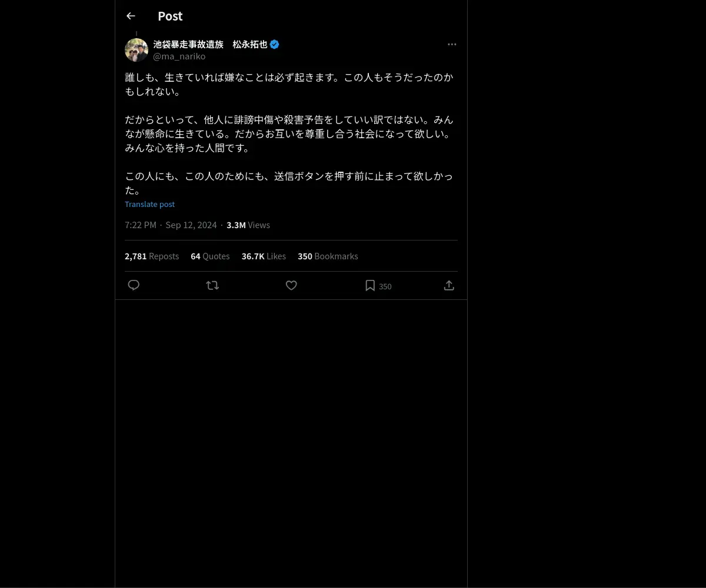View the 64 Quotes list
The image size is (706, 588).
210,256
